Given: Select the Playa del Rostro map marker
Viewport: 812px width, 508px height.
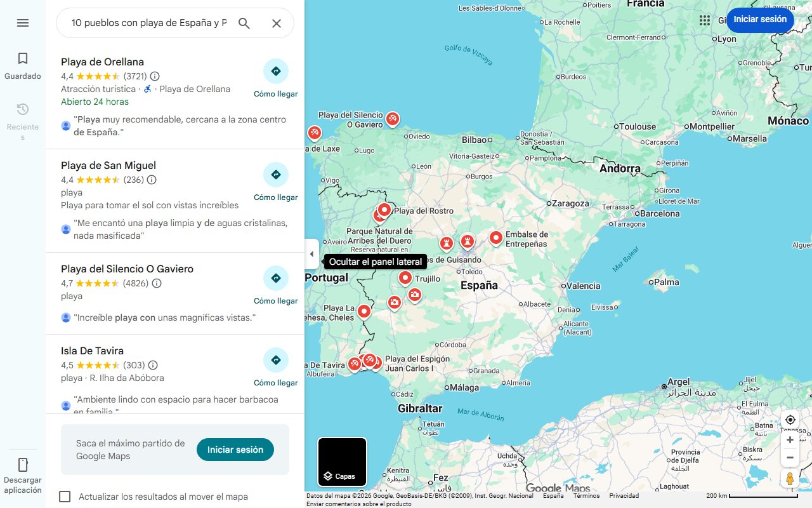Looking at the screenshot, I should click(383, 208).
